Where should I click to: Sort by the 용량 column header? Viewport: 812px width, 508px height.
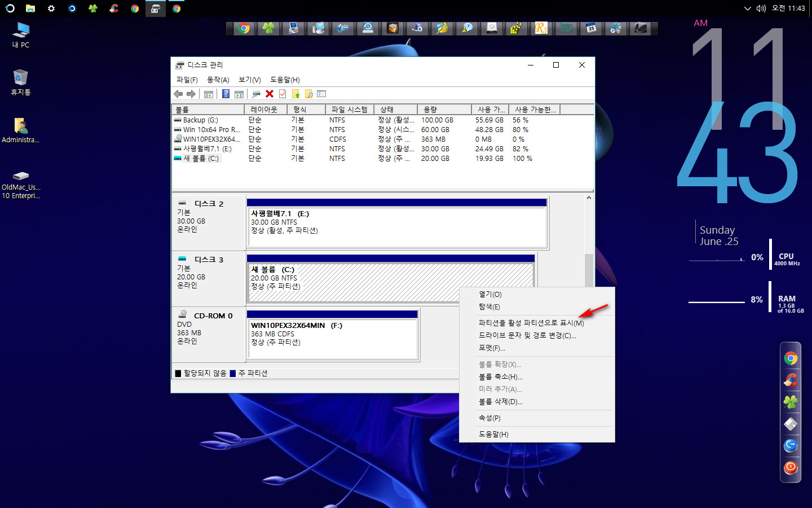(444, 110)
